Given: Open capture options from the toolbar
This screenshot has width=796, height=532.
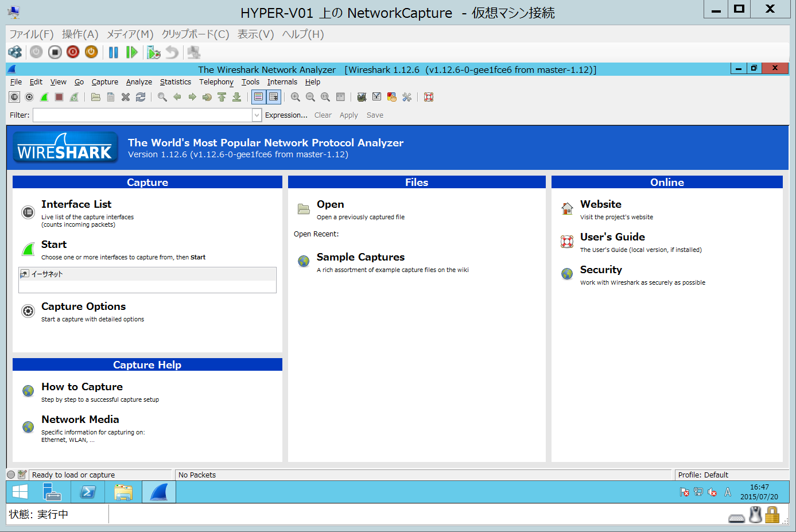Looking at the screenshot, I should pyautogui.click(x=29, y=97).
